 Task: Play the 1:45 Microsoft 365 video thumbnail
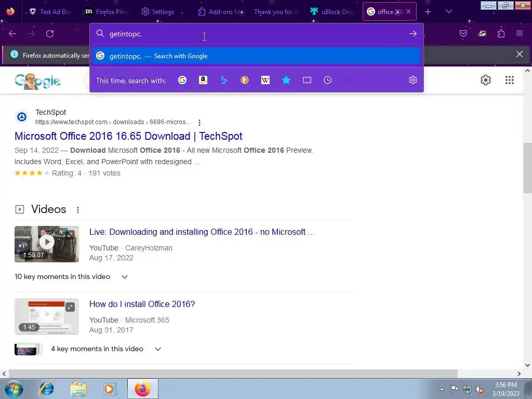[x=47, y=316]
